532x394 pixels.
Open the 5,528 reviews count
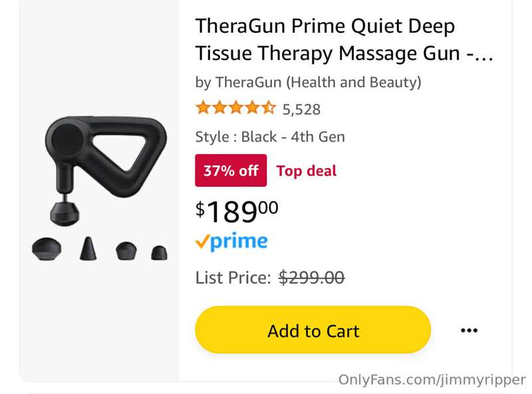pos(301,109)
